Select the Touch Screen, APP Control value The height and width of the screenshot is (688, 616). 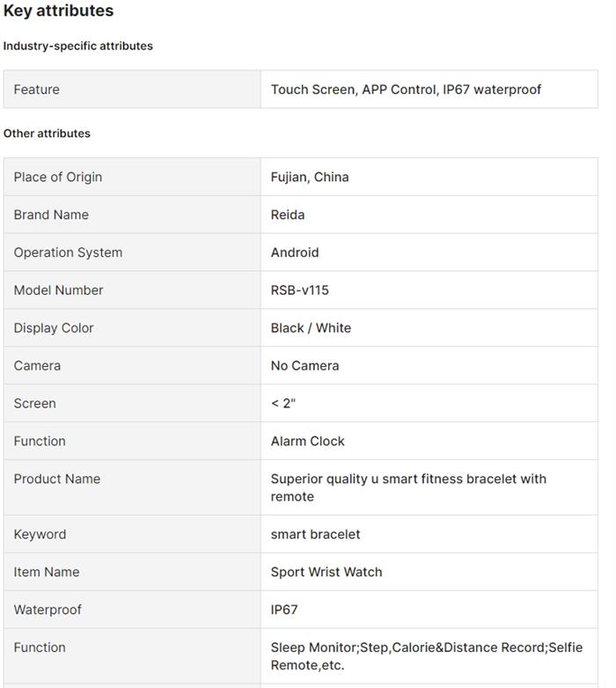pos(406,90)
